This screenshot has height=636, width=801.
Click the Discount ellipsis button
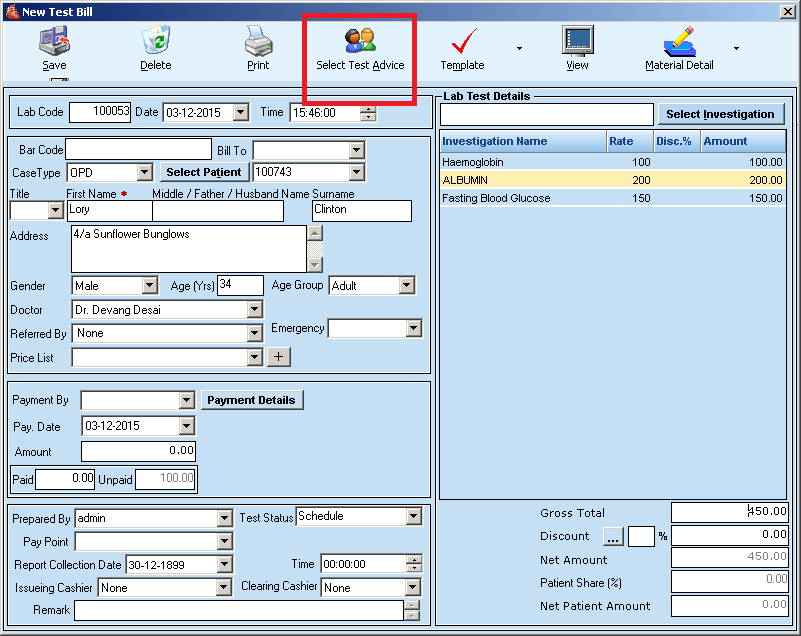(613, 537)
